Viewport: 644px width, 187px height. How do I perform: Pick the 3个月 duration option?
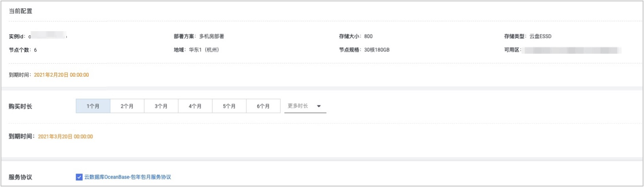[x=161, y=106]
